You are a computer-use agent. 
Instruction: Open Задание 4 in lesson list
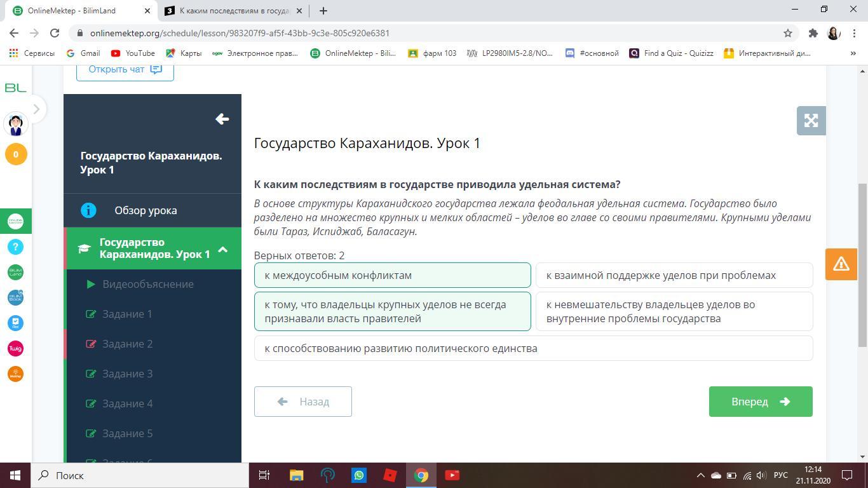click(x=153, y=403)
